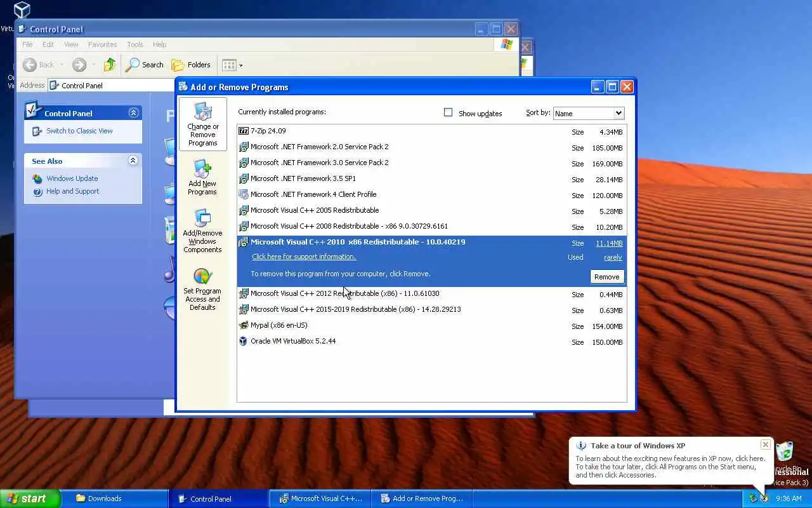Switch to Downloads taskbar button
Screen dimensions: 812x508
point(117,498)
